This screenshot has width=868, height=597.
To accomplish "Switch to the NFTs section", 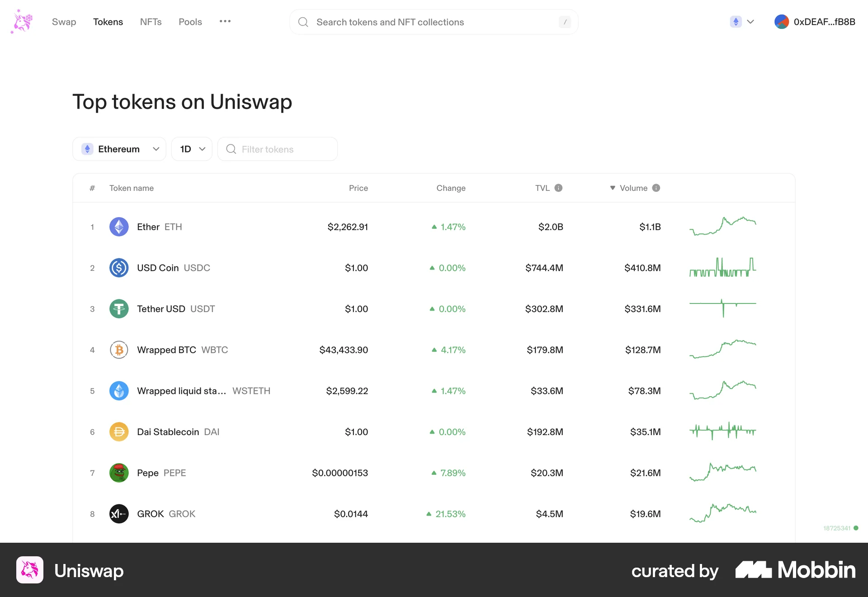I will (x=151, y=22).
